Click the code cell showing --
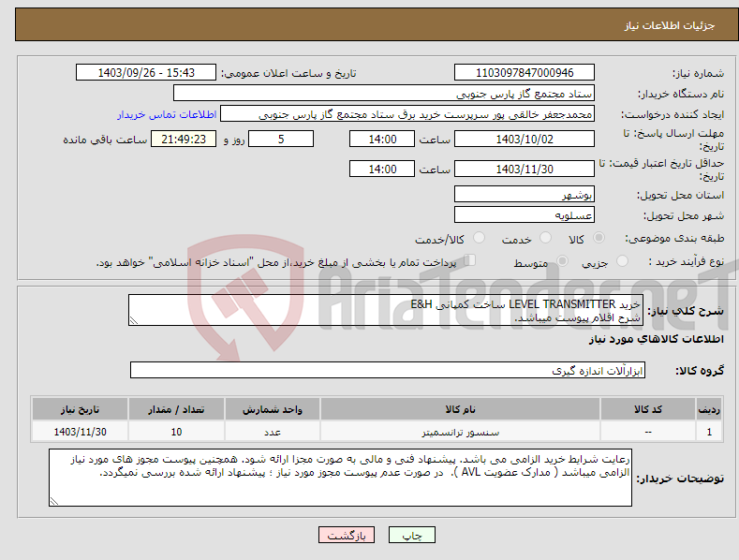739x560 pixels. pos(648,432)
